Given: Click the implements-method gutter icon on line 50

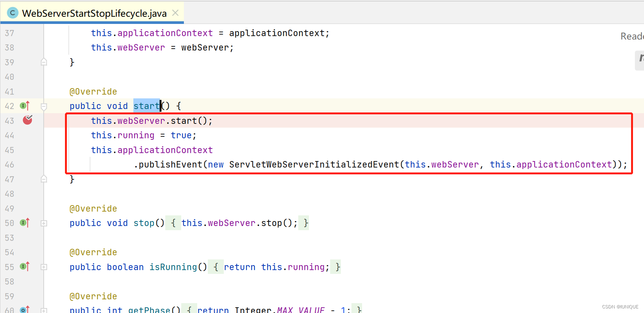Looking at the screenshot, I should pos(25,223).
